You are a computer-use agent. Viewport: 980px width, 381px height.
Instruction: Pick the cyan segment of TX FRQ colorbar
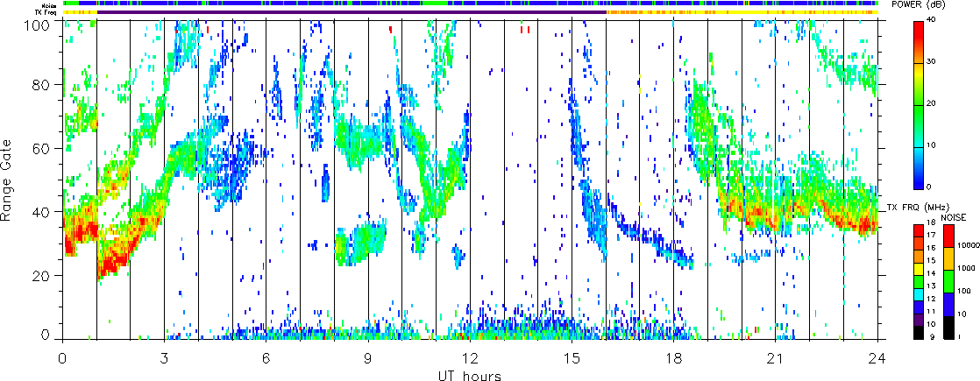(919, 295)
